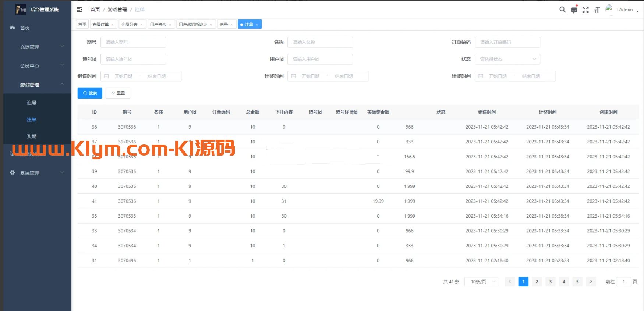Click the 首页 dashboard icon in sidebar
Screen dimensions: 644x311
point(13,28)
